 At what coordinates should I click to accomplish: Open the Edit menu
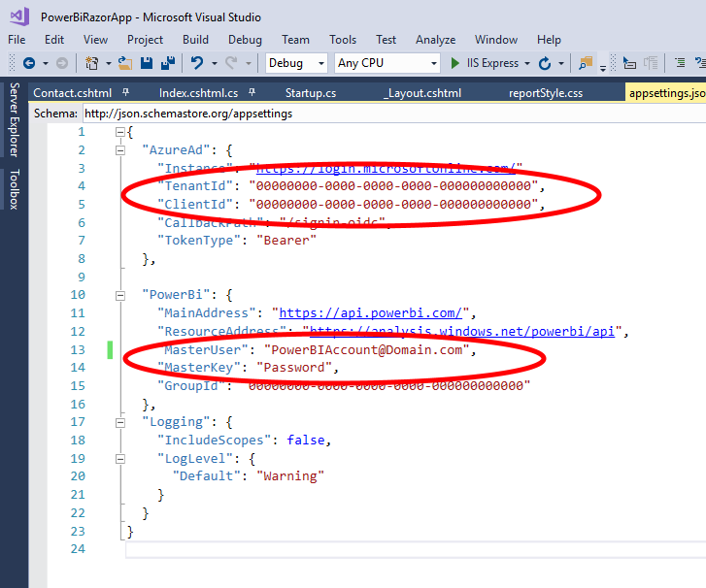[x=54, y=40]
